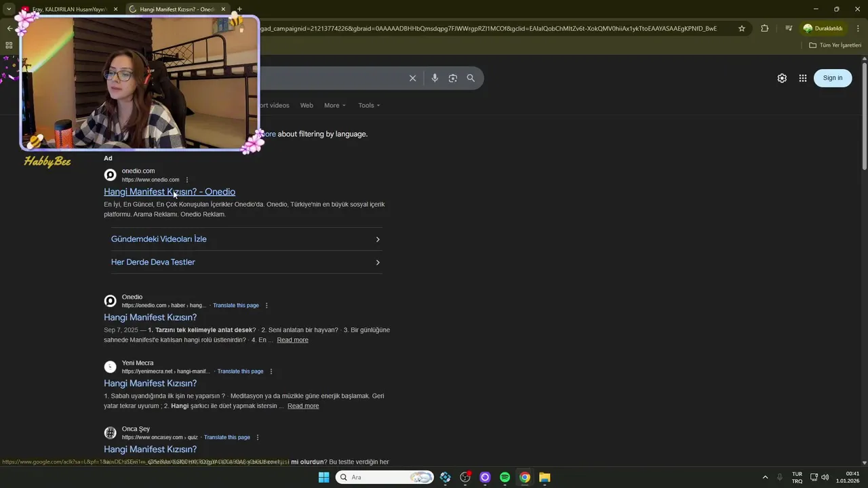Read more of the Onedio snippet

[292, 340]
